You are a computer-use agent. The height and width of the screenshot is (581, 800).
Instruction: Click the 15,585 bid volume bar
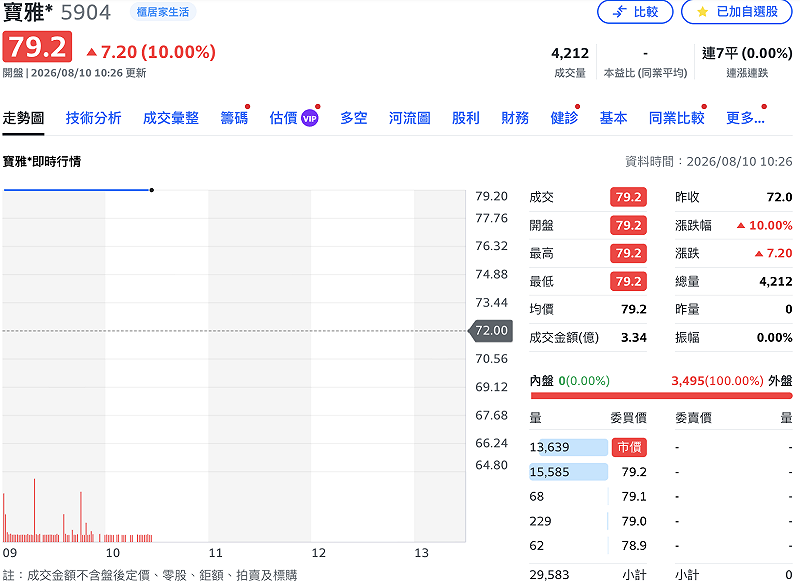click(568, 472)
